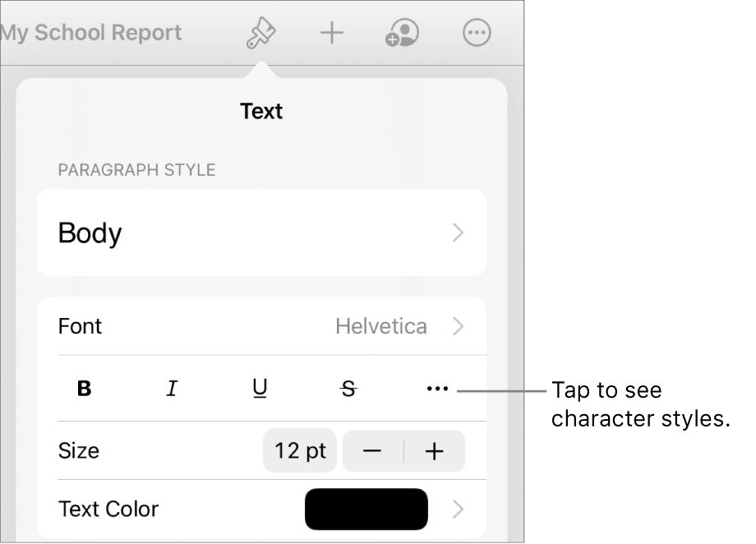Select the Text tab header
This screenshot has height=544, width=756.
(261, 111)
